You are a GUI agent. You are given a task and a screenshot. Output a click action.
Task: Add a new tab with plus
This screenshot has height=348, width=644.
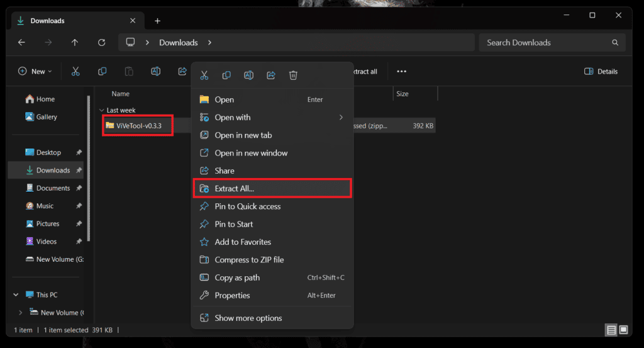point(157,21)
